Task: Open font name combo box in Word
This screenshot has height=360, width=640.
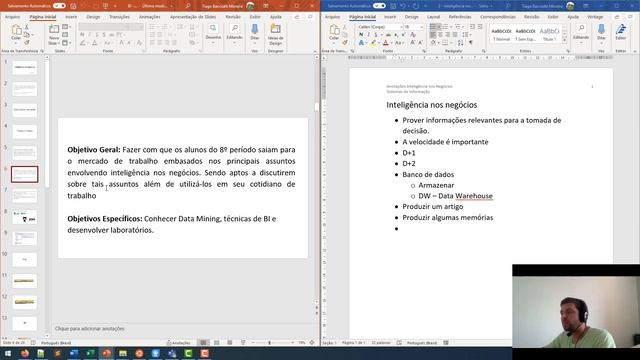Action: pyautogui.click(x=380, y=27)
